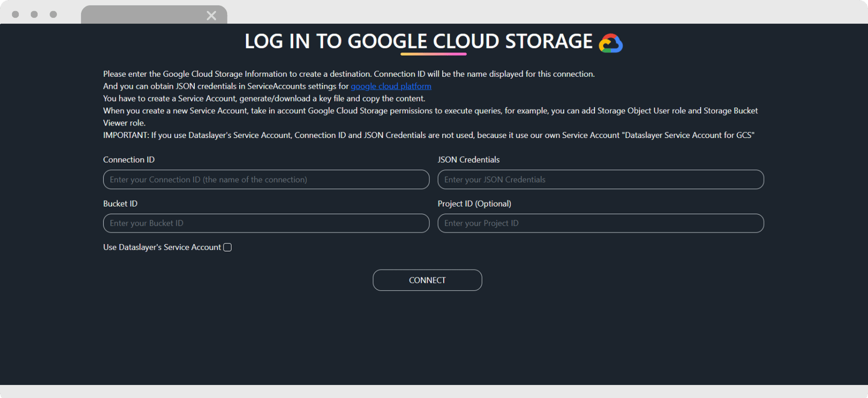Click the IMPORTANT notice paragraph text

[428, 135]
